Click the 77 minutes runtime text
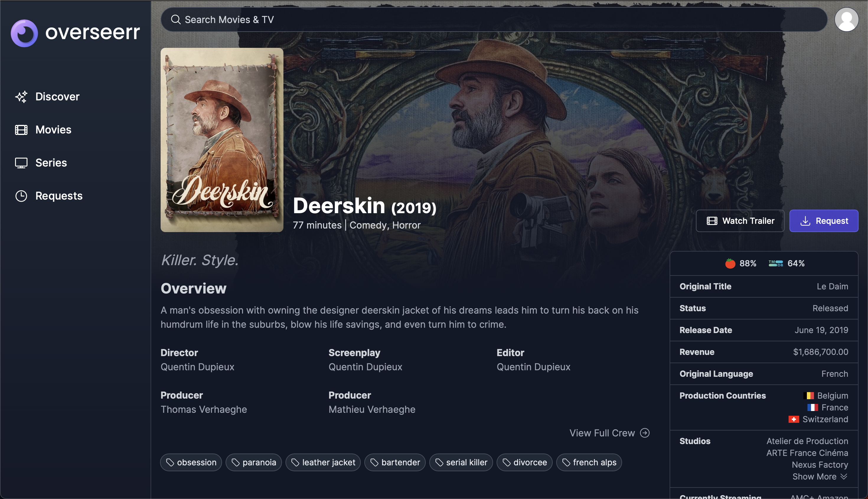868x499 pixels. click(317, 225)
